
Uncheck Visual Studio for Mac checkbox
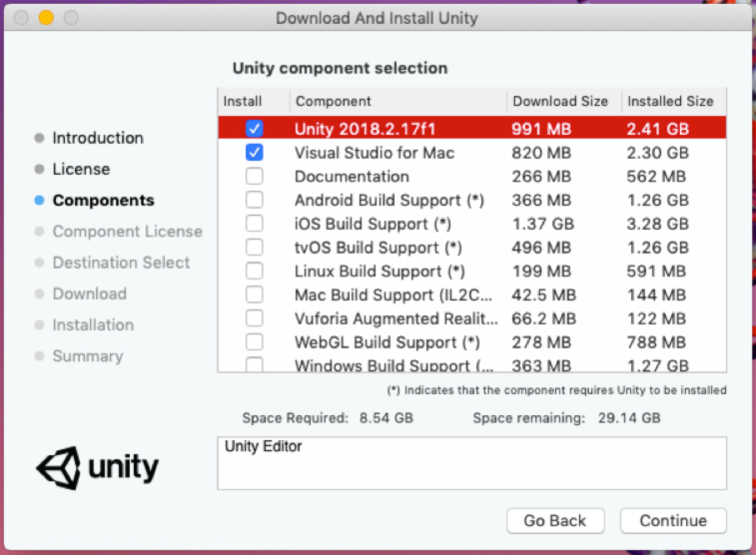tap(255, 153)
